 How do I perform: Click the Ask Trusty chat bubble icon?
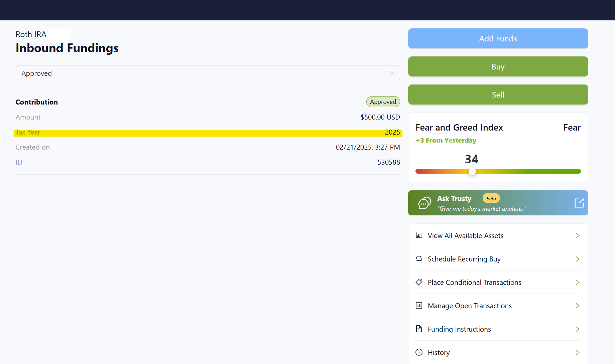tap(424, 203)
